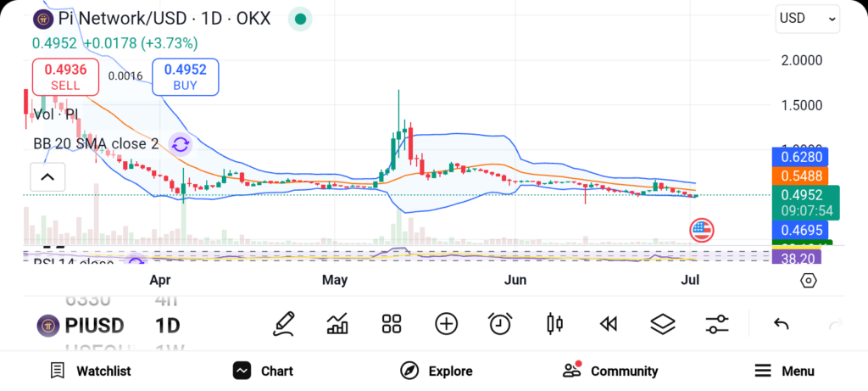Tap the orange 0.5488 basis label
The image size is (868, 391).
pyautogui.click(x=800, y=176)
